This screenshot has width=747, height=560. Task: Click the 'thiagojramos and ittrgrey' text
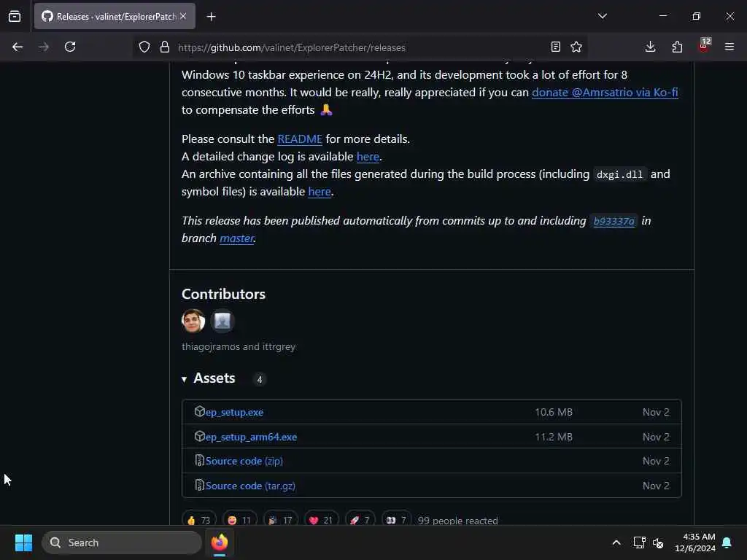coord(239,346)
